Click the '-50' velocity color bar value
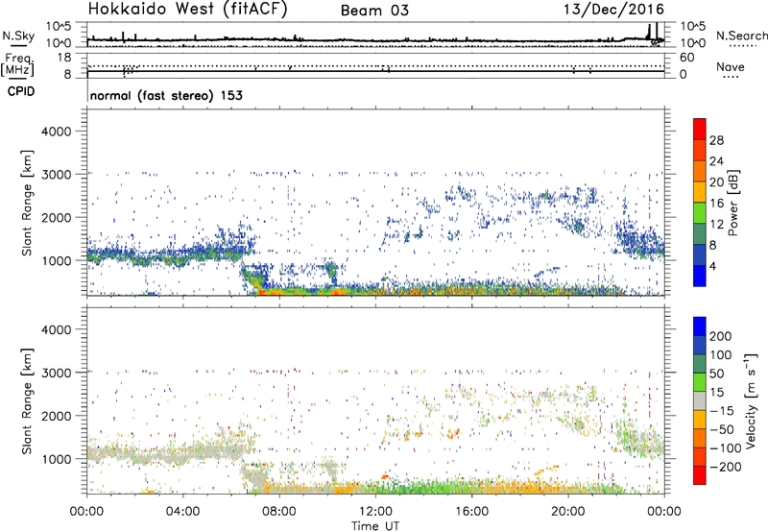This screenshot has height=532, width=768. (x=723, y=429)
